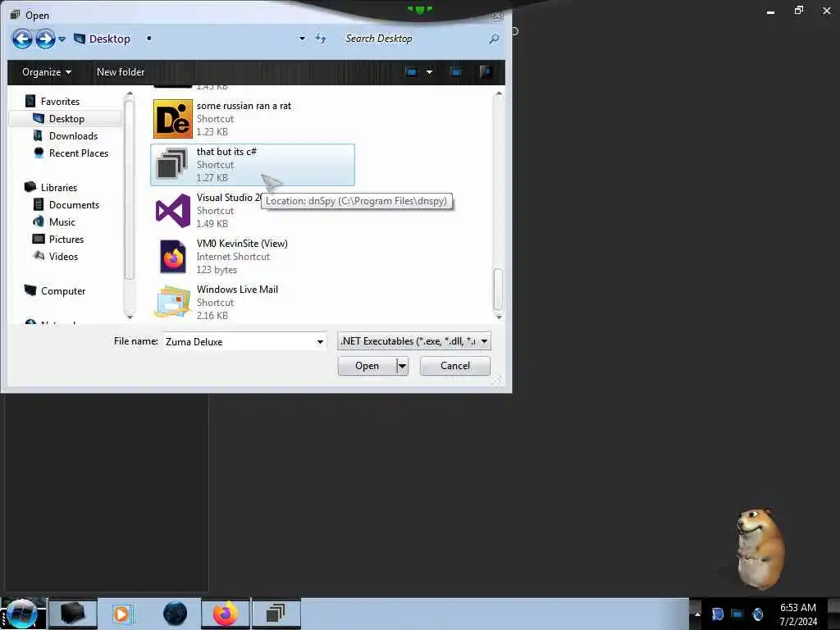Click the navigation pane scroll down arrow
Image resolution: width=840 pixels, height=630 pixels.
tap(129, 317)
